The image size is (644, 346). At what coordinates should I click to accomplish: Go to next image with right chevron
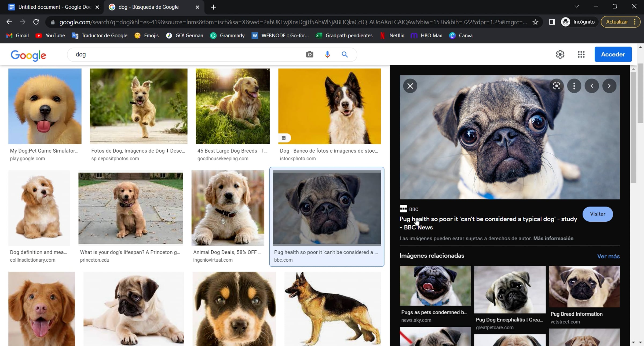click(x=609, y=86)
